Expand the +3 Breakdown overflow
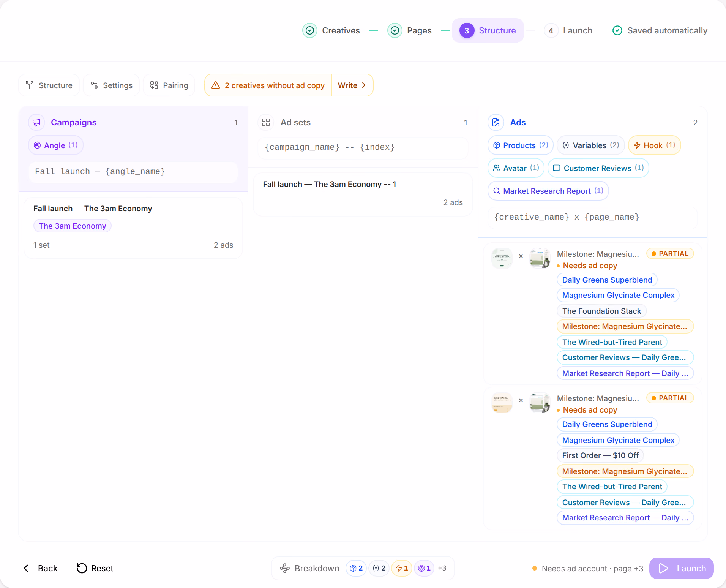Screen dimensions: 726x588 coord(442,568)
